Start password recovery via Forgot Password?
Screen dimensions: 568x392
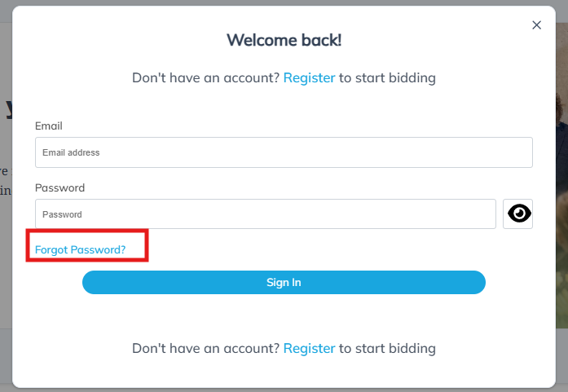point(80,249)
